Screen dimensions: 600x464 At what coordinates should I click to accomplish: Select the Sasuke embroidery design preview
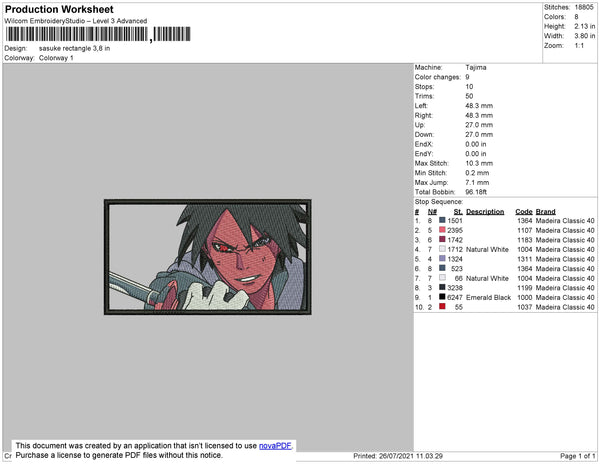[x=207, y=257]
